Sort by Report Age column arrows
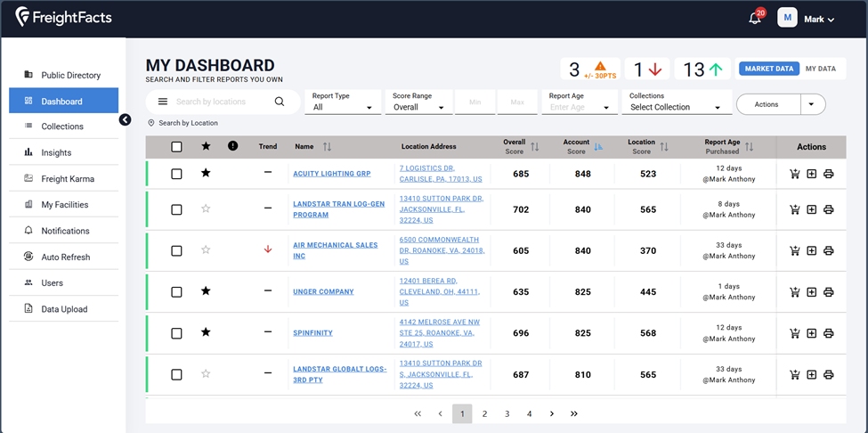 pos(749,147)
